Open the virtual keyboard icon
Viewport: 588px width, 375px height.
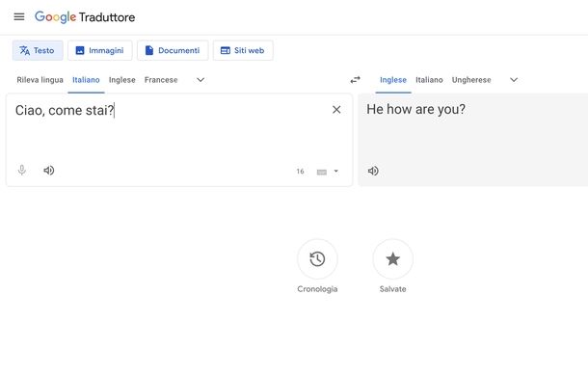pos(322,172)
